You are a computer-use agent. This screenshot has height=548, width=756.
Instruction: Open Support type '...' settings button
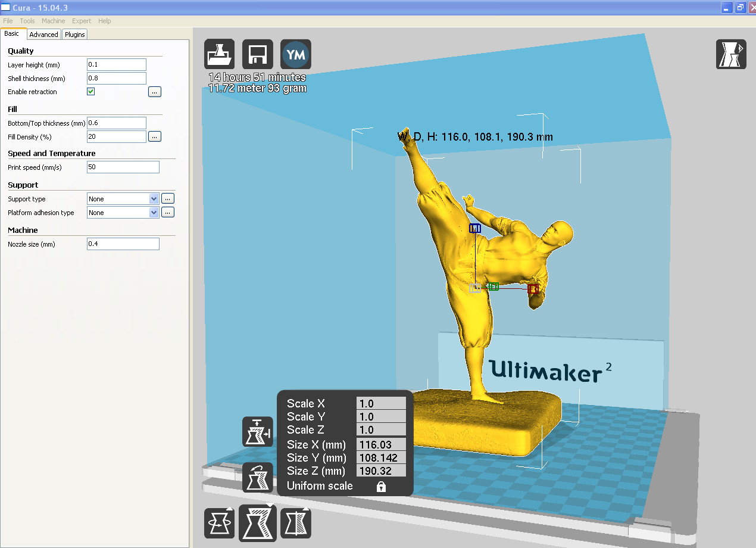(168, 199)
